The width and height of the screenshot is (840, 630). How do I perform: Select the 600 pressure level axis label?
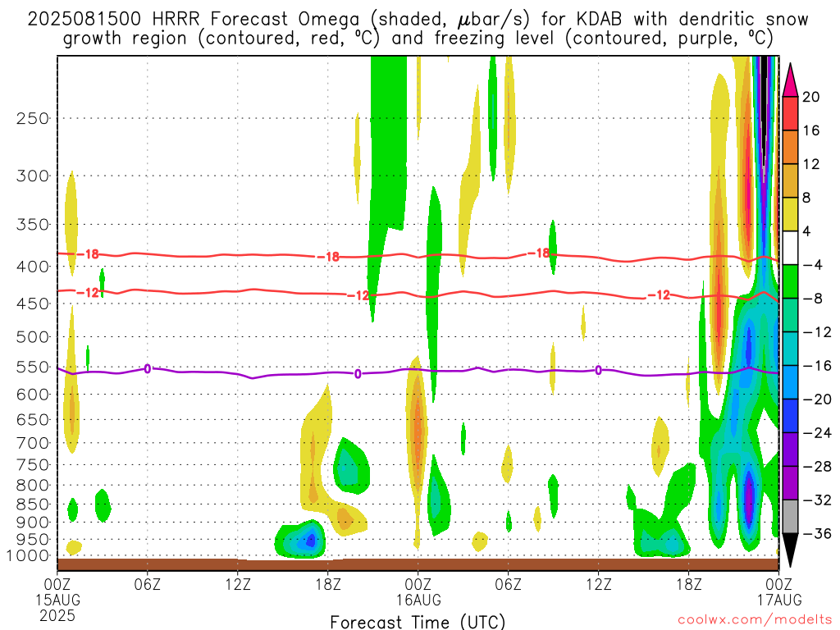(33, 395)
